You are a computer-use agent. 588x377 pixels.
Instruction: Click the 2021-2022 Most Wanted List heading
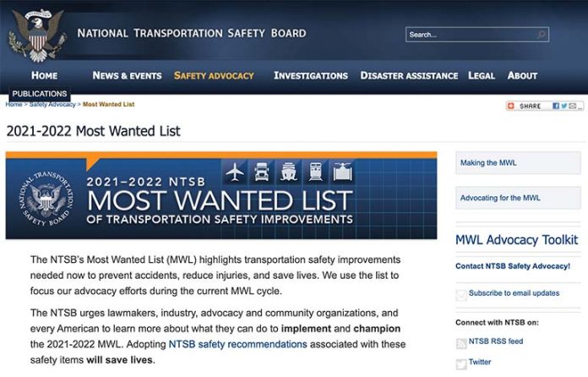pos(94,131)
